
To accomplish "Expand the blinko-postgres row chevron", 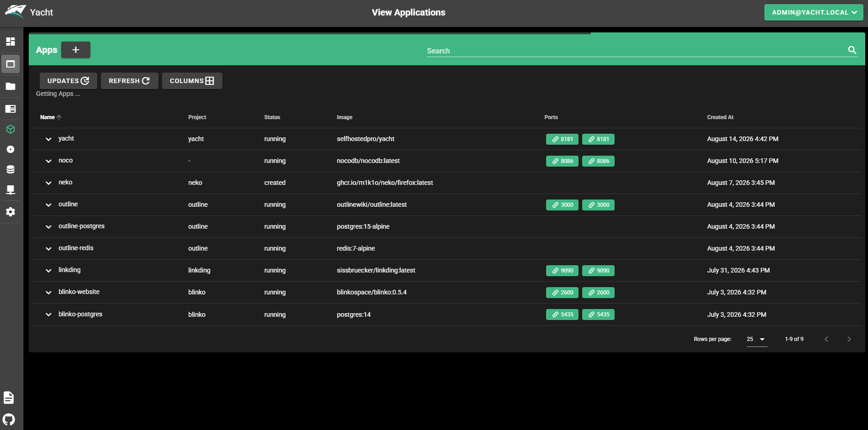I will (x=48, y=315).
